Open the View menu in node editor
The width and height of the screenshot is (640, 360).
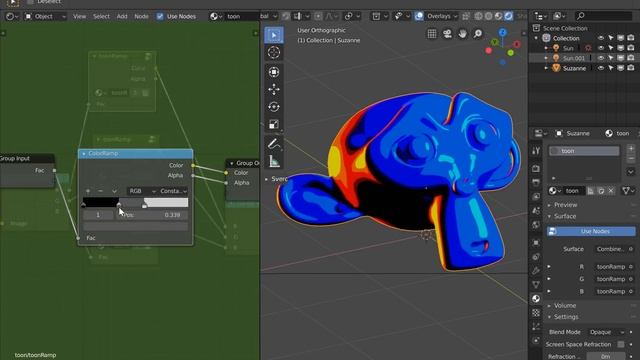point(80,16)
